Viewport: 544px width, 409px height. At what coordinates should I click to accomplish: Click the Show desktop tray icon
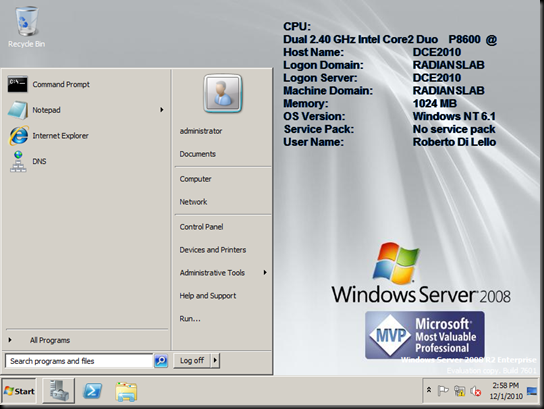(532, 391)
